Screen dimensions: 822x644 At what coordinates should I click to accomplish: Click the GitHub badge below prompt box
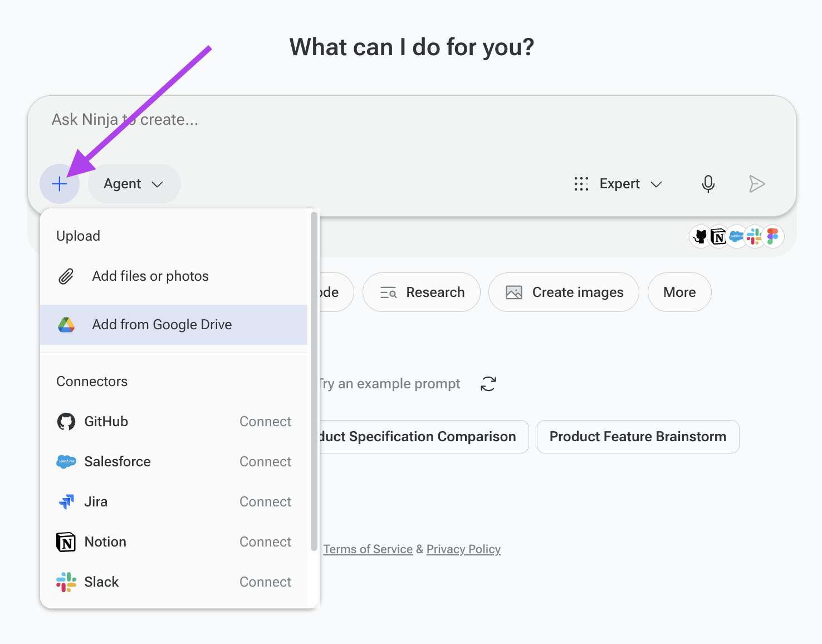[701, 237]
